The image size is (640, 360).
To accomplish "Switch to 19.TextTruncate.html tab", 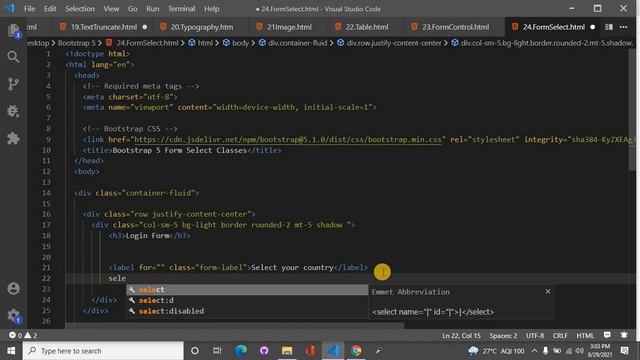I will pyautogui.click(x=104, y=27).
